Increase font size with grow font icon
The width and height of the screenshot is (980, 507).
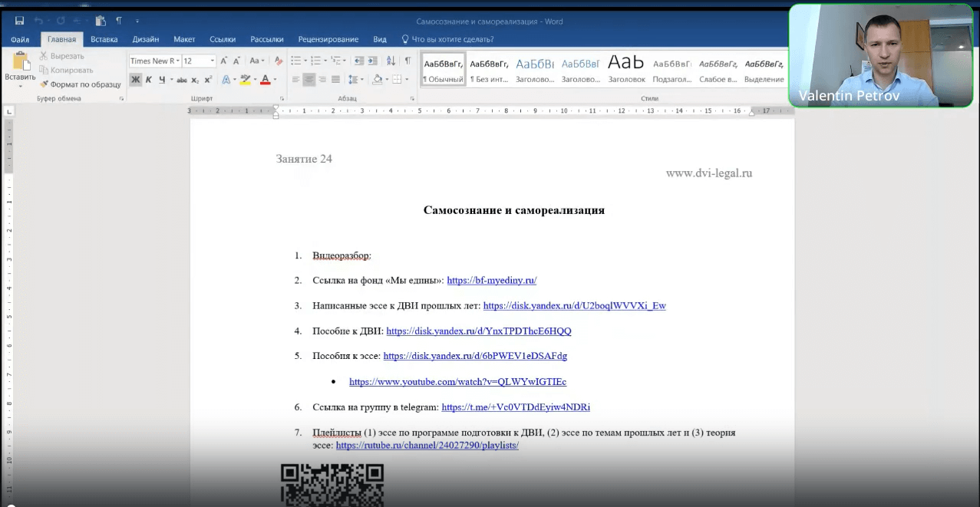tap(224, 61)
